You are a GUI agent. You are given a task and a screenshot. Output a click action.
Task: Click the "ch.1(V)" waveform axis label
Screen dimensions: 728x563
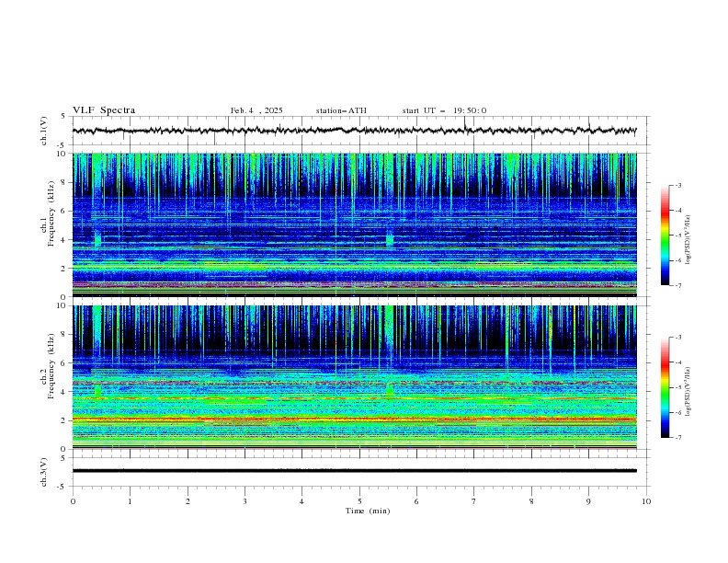point(44,131)
